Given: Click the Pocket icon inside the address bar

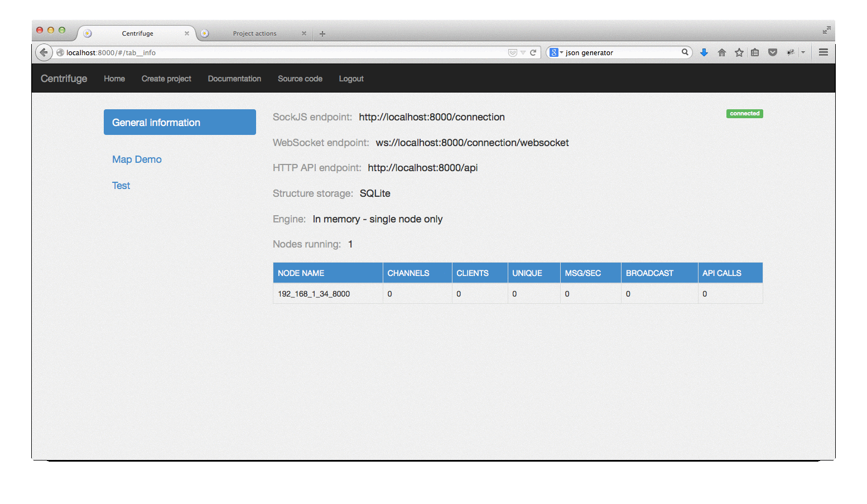Looking at the screenshot, I should point(512,52).
